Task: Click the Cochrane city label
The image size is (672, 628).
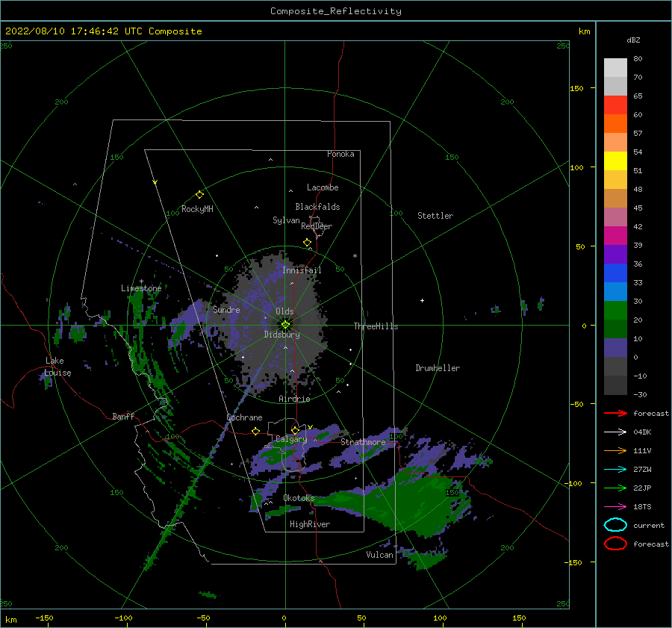Action: point(244,417)
